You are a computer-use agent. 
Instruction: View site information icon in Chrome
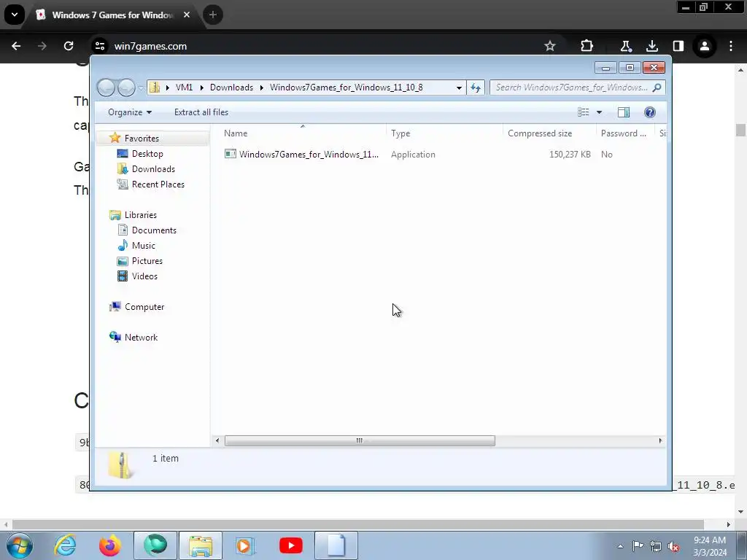99,46
